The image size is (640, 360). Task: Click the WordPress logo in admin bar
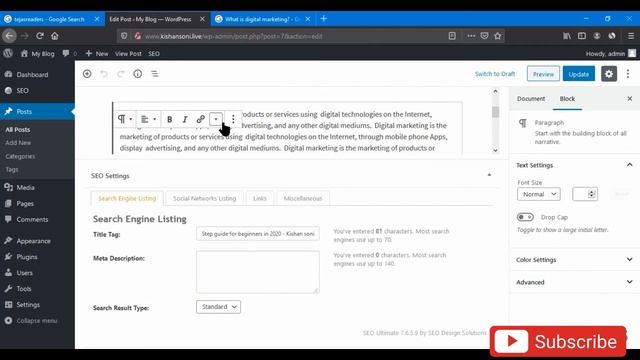(8, 53)
